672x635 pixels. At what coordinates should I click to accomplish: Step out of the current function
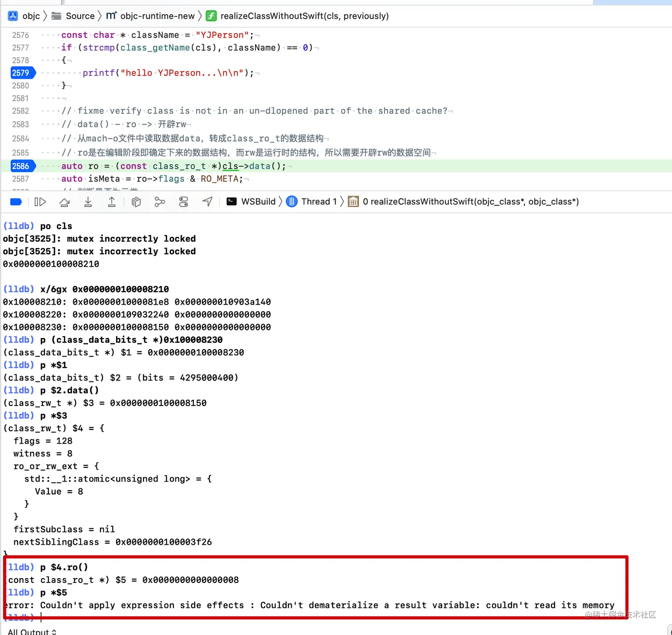112,202
